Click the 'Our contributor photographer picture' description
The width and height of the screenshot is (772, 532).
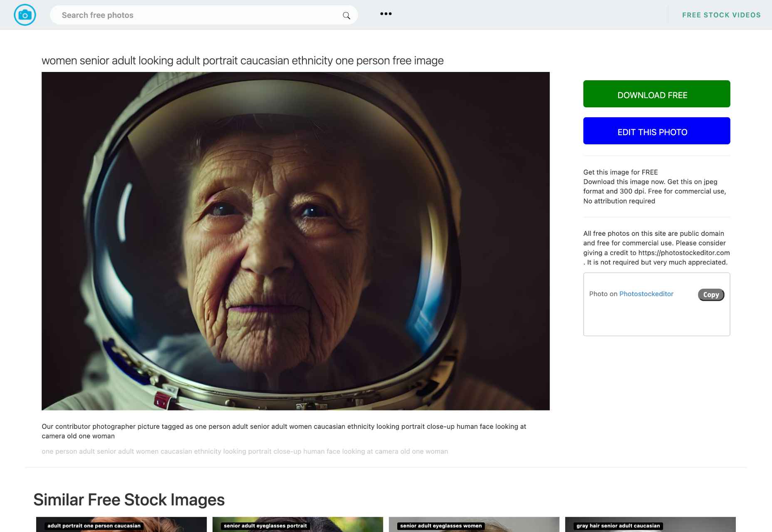(284, 431)
